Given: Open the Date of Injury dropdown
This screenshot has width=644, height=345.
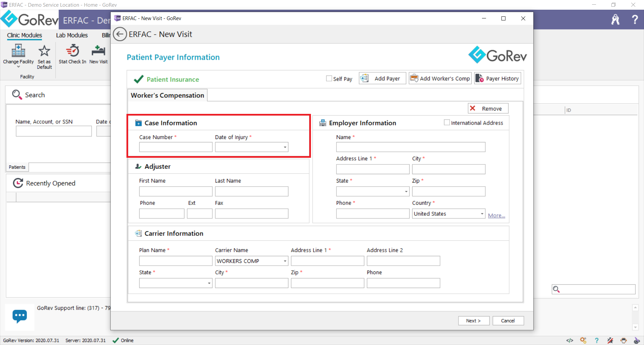Looking at the screenshot, I should coord(285,147).
